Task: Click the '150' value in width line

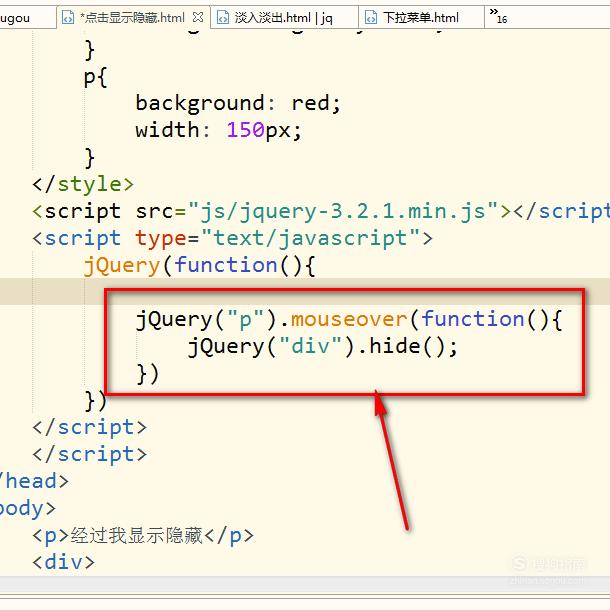Action: (246, 130)
